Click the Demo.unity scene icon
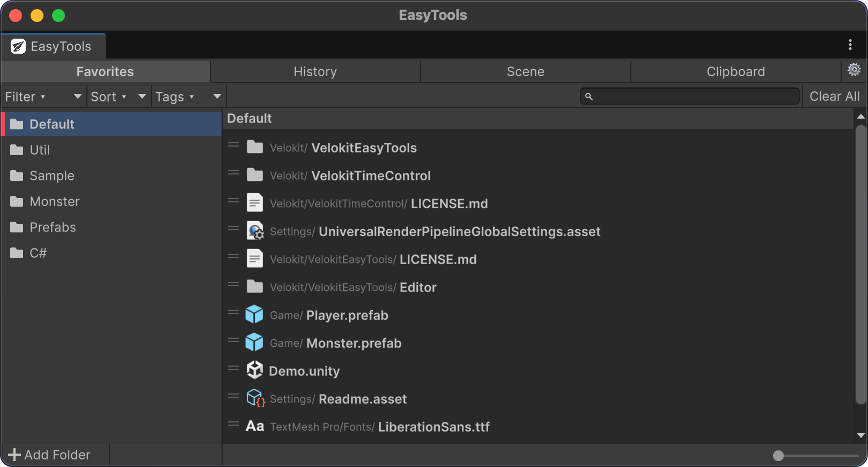 255,370
